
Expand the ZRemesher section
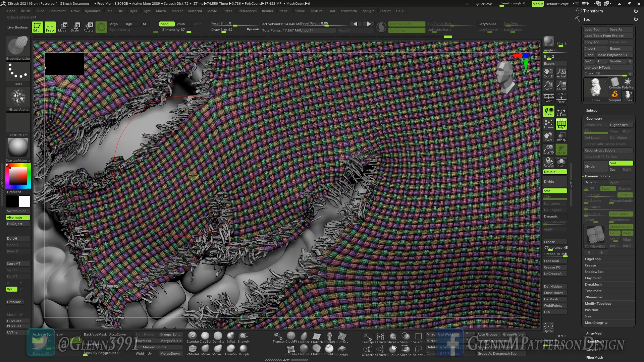click(594, 297)
